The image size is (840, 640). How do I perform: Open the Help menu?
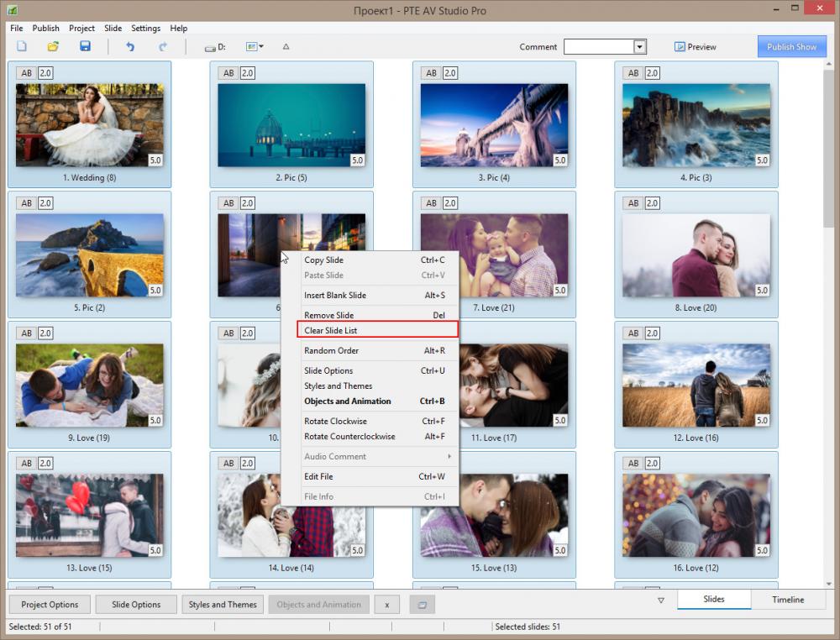point(178,28)
